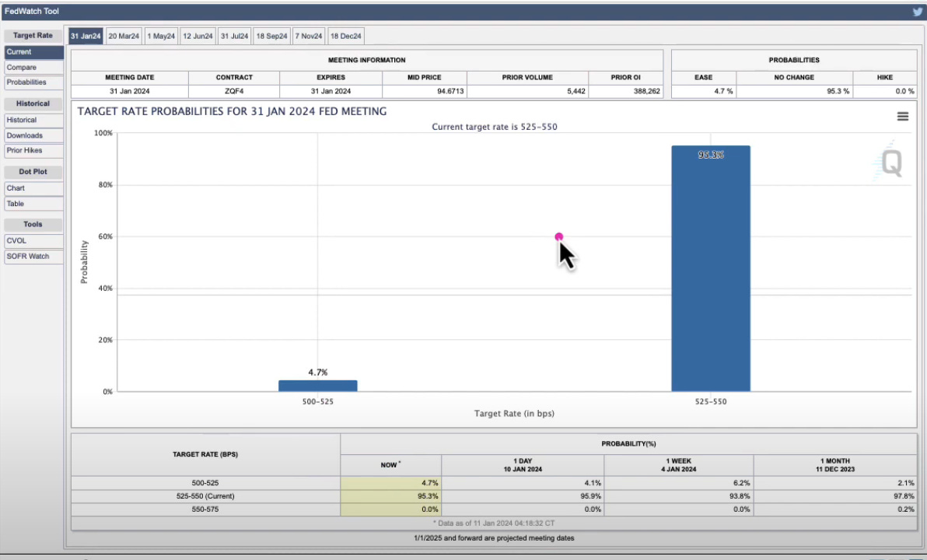Open the chart hamburger context menu
Image resolution: width=927 pixels, height=560 pixels.
pyautogui.click(x=902, y=117)
